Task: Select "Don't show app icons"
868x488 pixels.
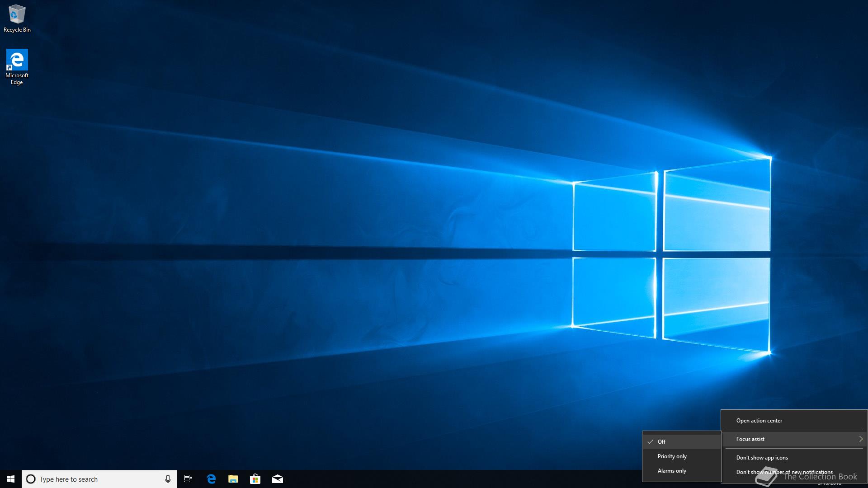Action: pyautogui.click(x=794, y=458)
